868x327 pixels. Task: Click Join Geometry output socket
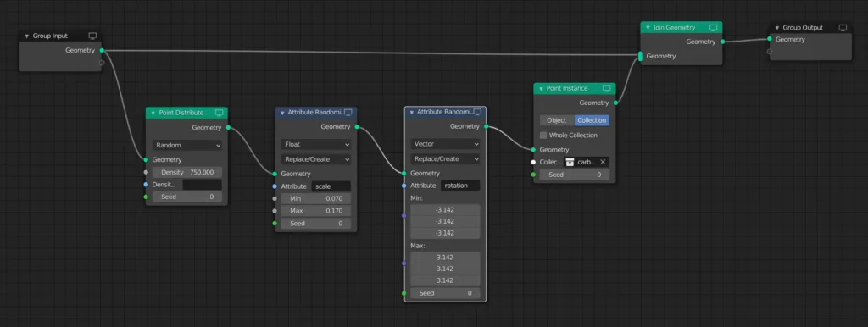722,42
